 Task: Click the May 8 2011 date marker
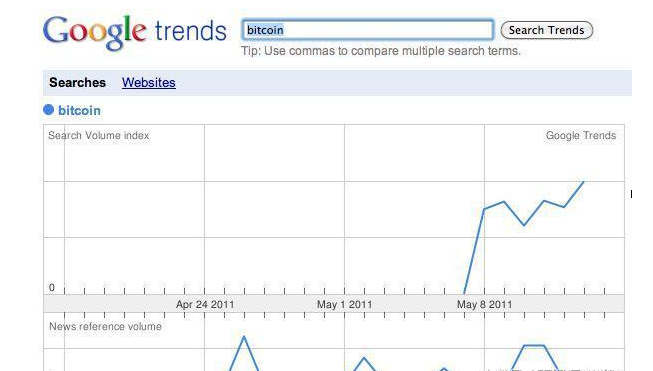[484, 304]
